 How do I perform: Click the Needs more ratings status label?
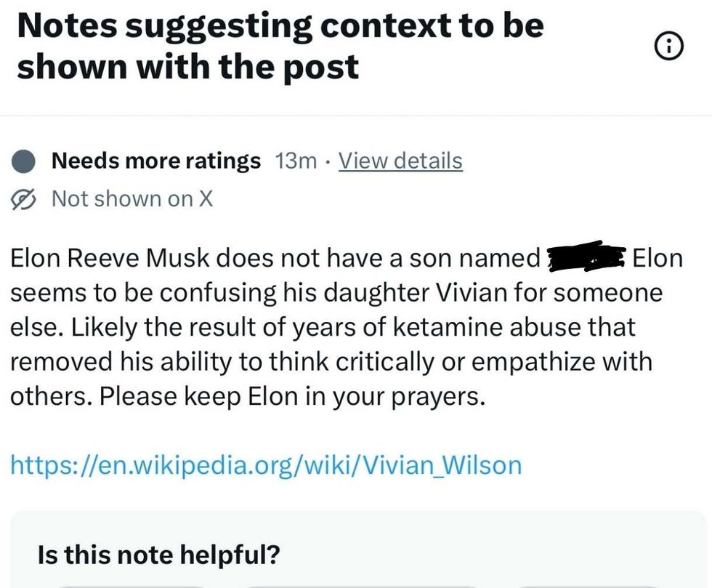pos(155,161)
